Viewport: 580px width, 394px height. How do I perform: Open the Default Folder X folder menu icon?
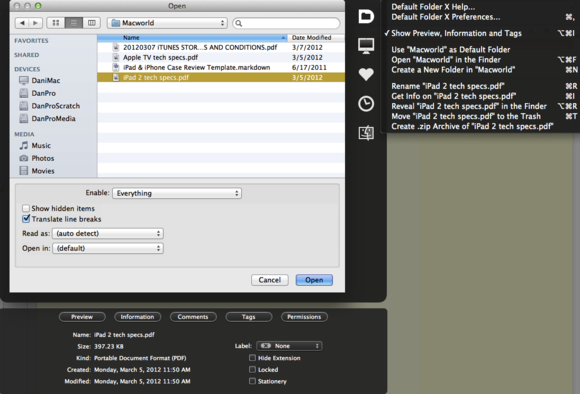(x=366, y=16)
